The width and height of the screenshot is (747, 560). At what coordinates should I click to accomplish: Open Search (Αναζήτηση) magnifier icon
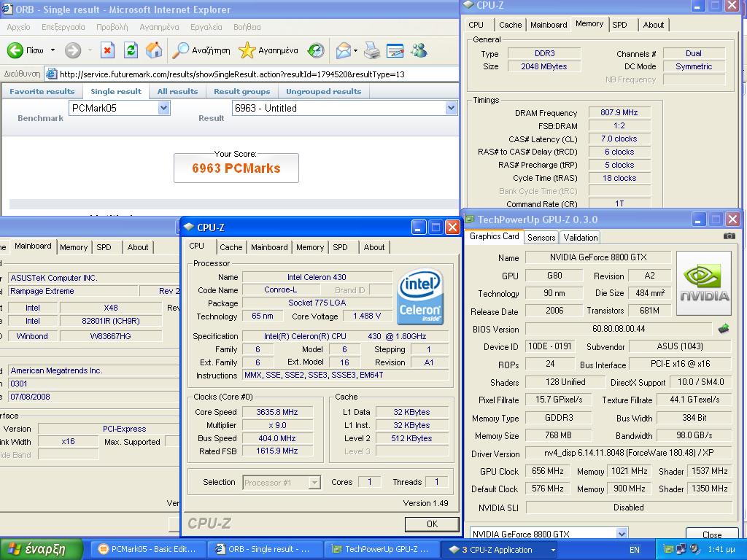click(x=180, y=50)
